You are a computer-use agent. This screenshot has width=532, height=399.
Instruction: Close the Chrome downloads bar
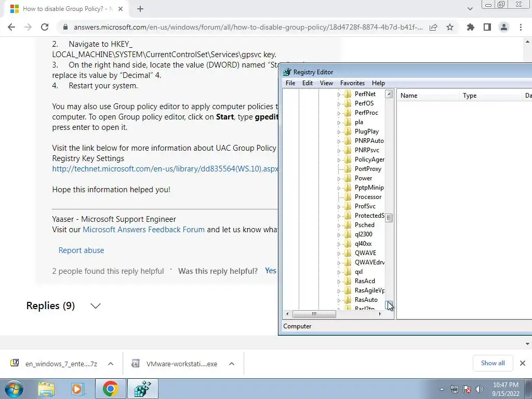coord(523,363)
